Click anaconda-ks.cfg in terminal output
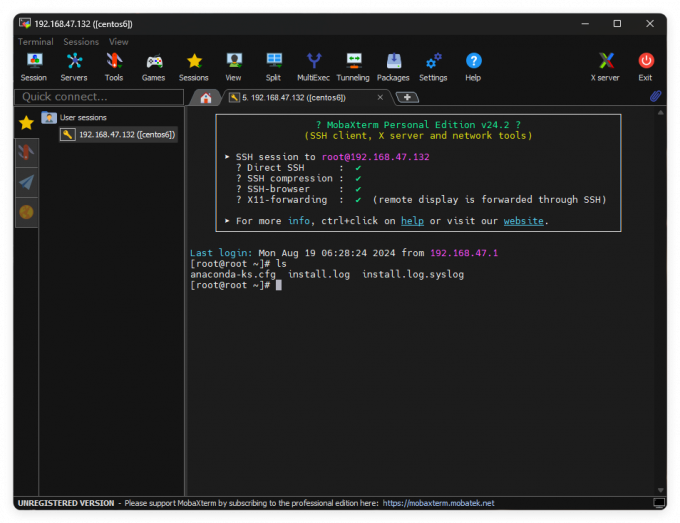Screen dimensions: 680x523 (x=233, y=275)
